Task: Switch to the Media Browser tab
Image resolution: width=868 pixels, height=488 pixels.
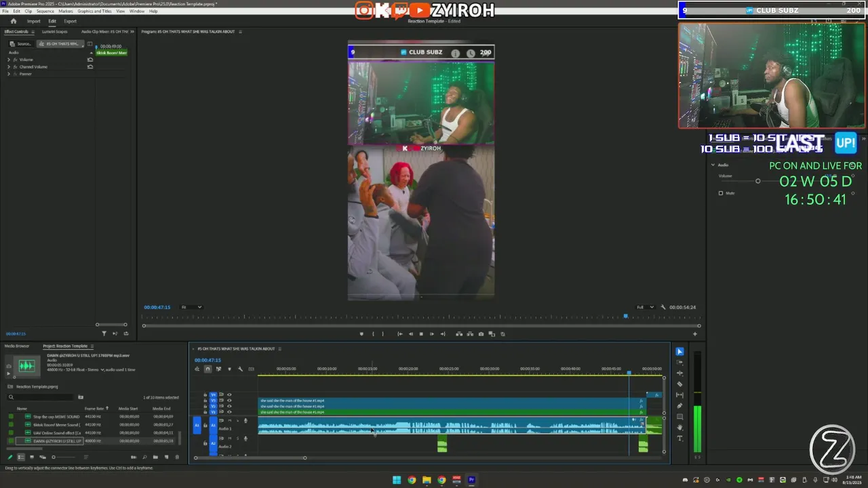Action: tap(17, 346)
